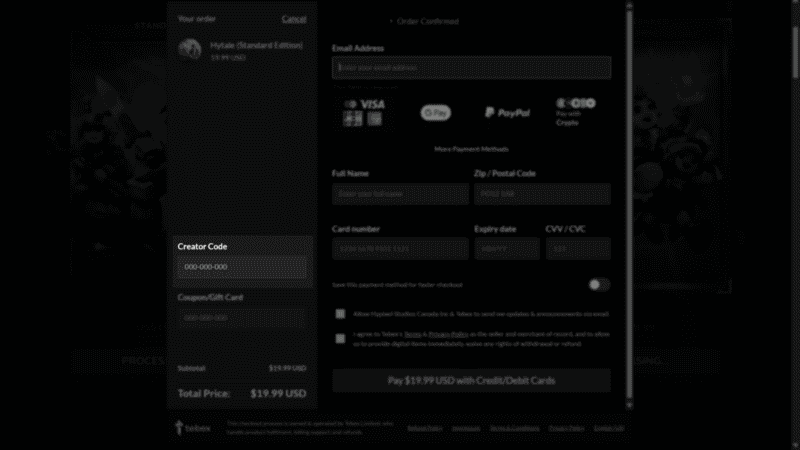Screen dimensions: 800x450
Task: Open the Privacy Policy link in the agreement text
Action: click(x=448, y=334)
